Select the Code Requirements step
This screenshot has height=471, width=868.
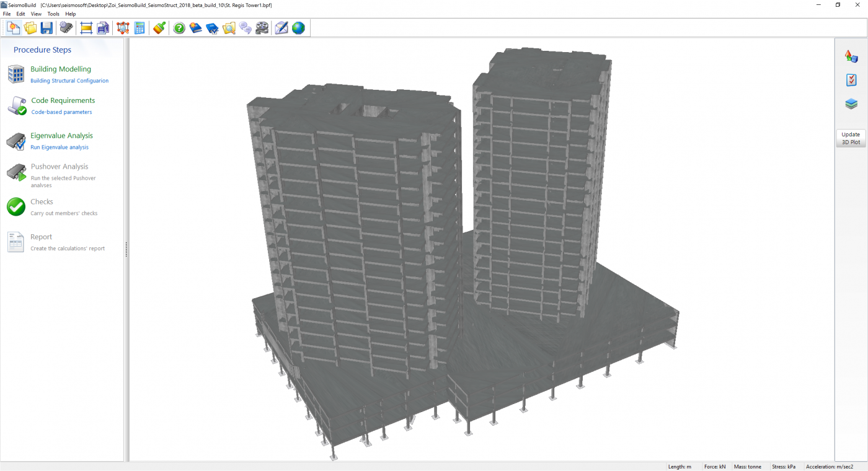(63, 100)
